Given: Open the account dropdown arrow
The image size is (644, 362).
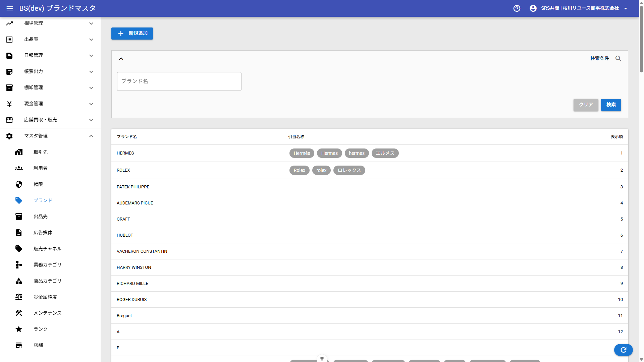Looking at the screenshot, I should click(x=626, y=8).
